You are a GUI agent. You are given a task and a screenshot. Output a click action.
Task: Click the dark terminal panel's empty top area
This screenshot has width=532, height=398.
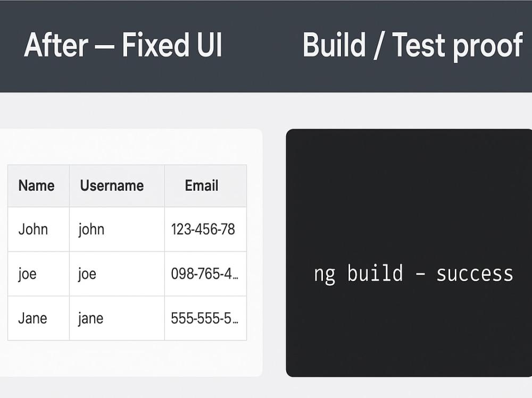pyautogui.click(x=409, y=190)
